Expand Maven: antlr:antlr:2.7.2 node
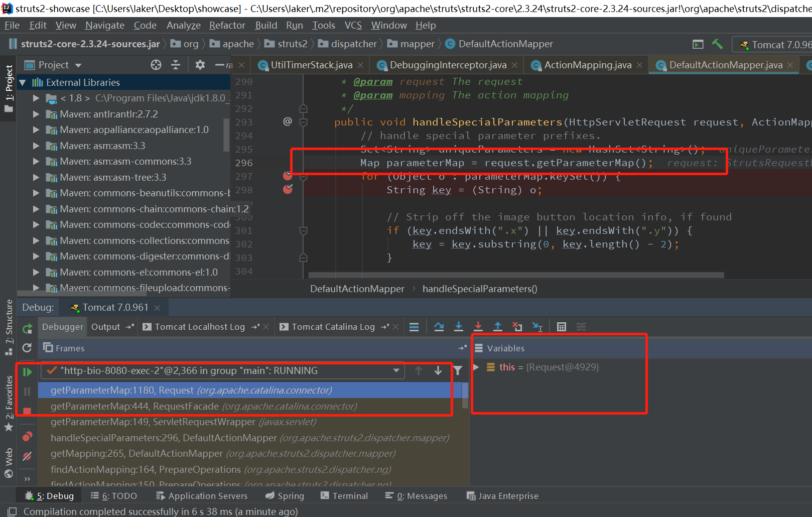 [36, 114]
